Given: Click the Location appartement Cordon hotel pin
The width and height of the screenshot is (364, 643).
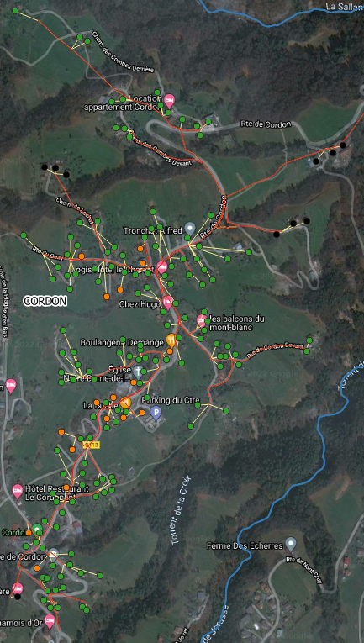Looking at the screenshot, I should [169, 100].
